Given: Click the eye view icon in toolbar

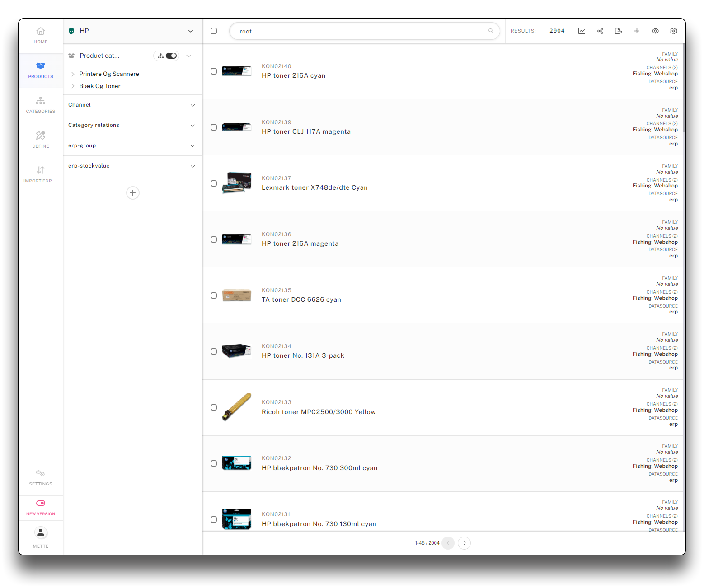Looking at the screenshot, I should pos(655,31).
